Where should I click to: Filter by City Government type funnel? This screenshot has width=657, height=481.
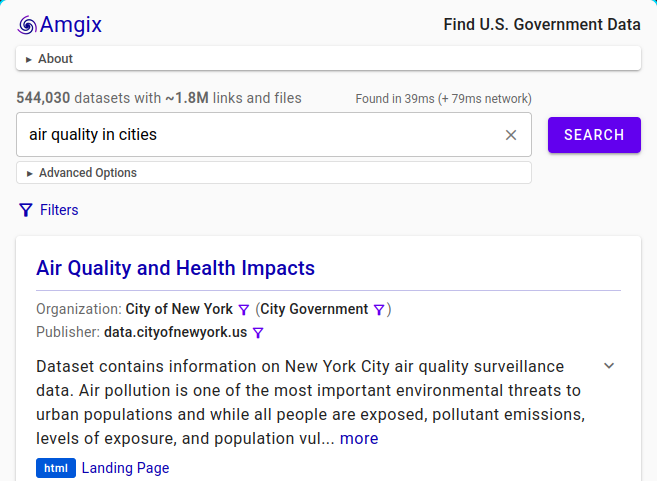pos(379,310)
